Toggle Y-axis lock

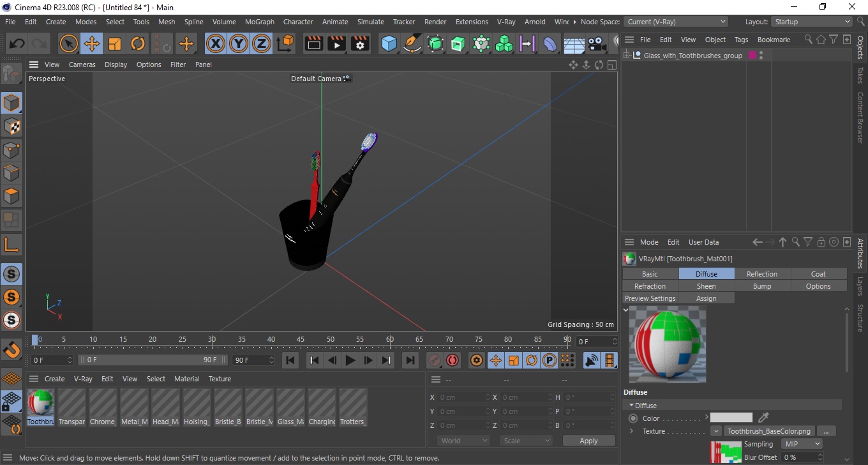[239, 43]
